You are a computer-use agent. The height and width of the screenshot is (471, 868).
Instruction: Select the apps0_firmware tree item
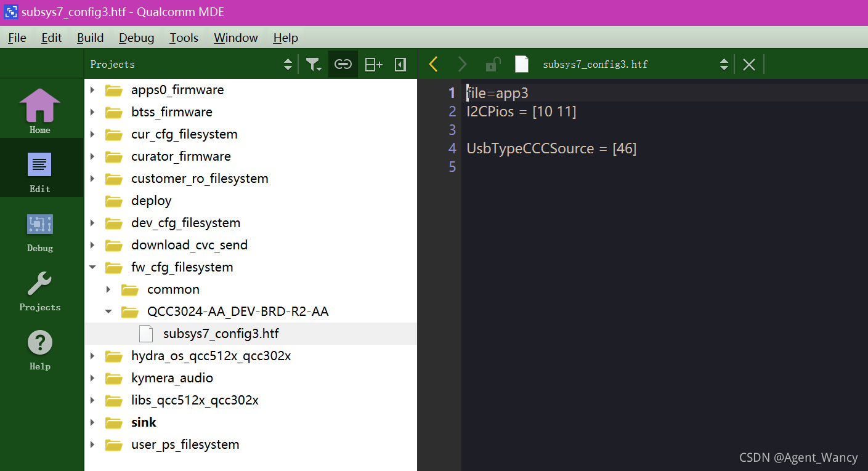[x=177, y=90]
